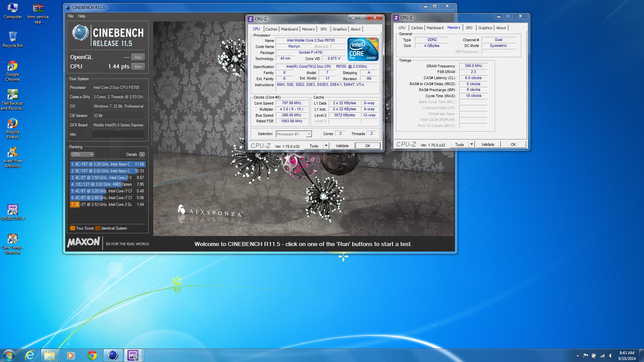This screenshot has width=644, height=362.
Task: Open Internet Explorer from taskbar
Action: pos(30,355)
